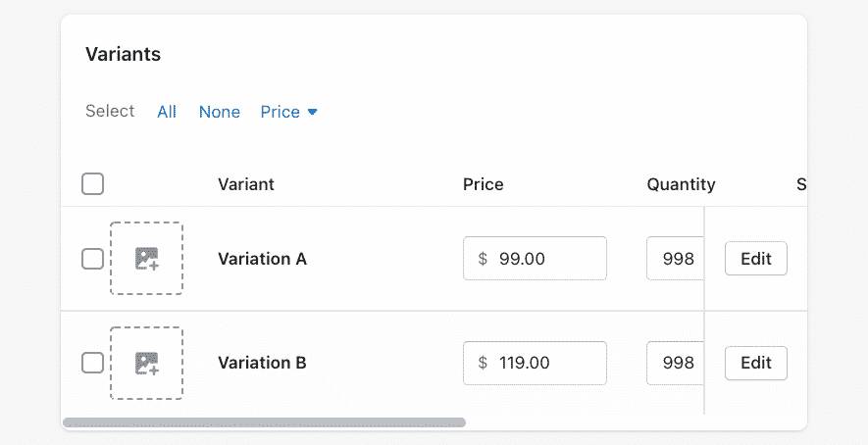The height and width of the screenshot is (445, 868).
Task: Click the Variation B name
Action: 262,363
